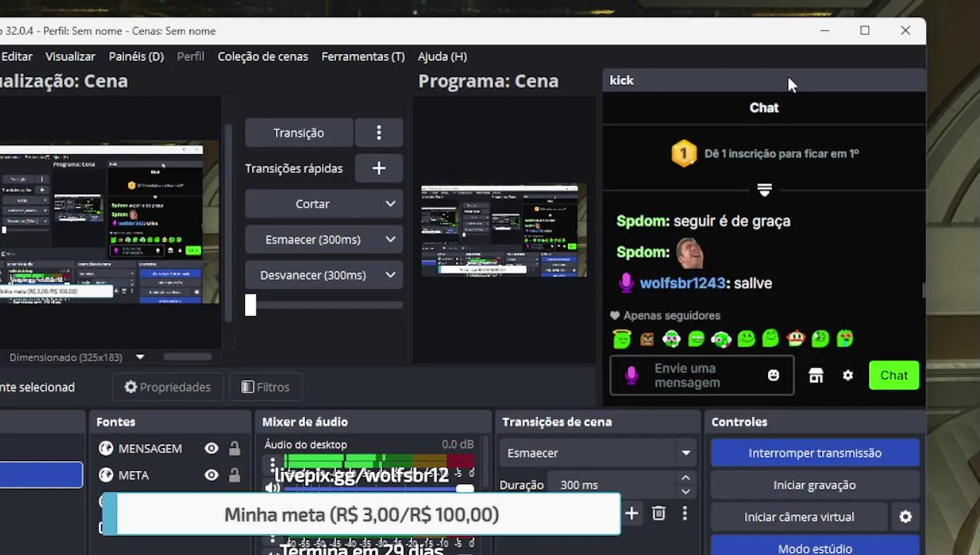980x555 pixels.
Task: Delete scene transition using trash icon
Action: point(659,513)
